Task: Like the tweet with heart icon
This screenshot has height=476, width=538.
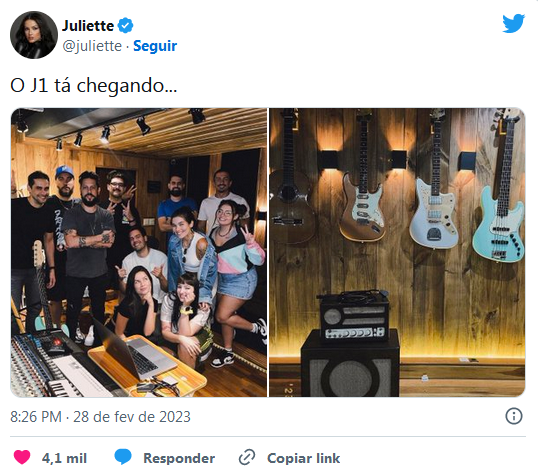Action: [x=22, y=457]
